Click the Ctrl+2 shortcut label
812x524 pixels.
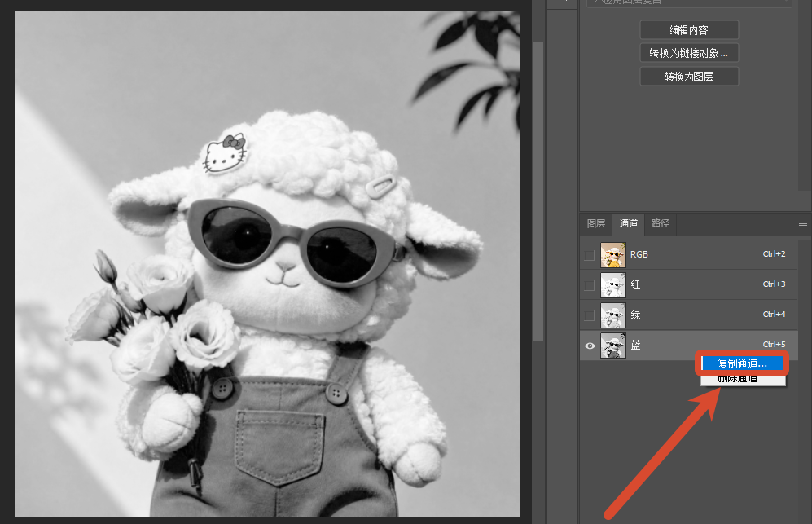coord(774,254)
